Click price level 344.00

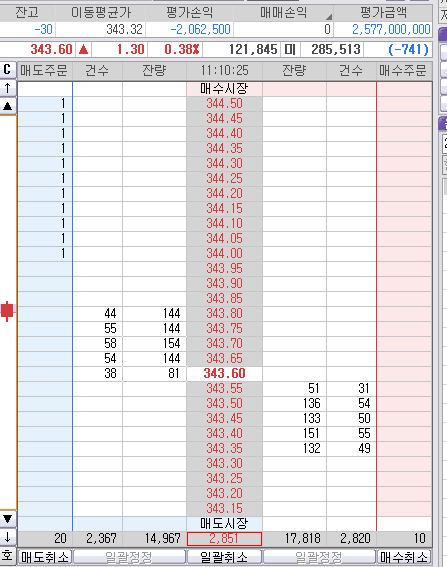224,253
